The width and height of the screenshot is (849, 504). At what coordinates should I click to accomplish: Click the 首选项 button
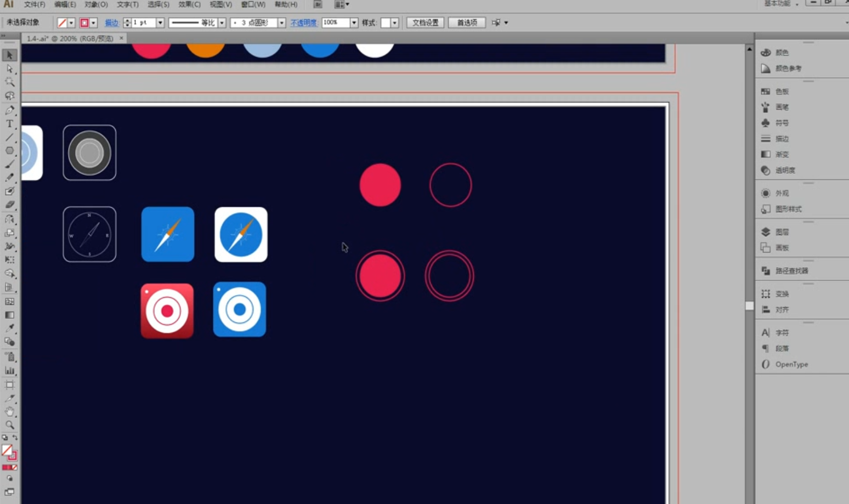pos(467,23)
